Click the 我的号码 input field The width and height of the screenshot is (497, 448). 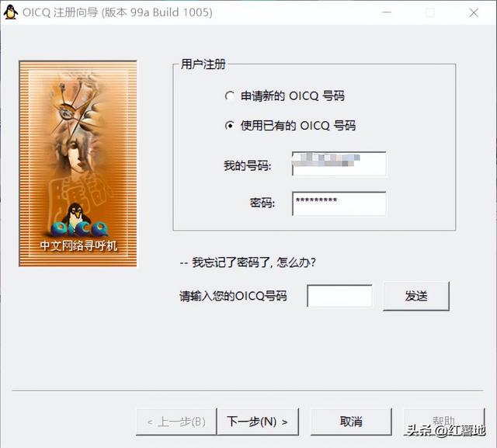[x=339, y=164]
